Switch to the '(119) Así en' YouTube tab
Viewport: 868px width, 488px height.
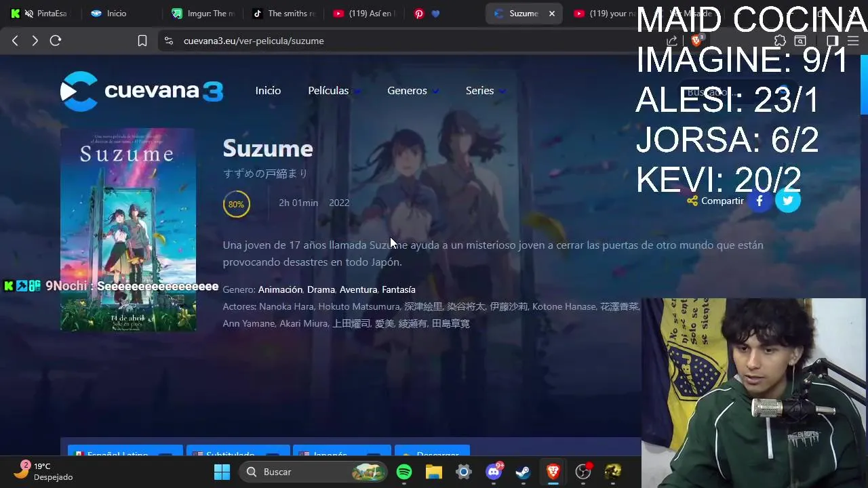tap(365, 13)
